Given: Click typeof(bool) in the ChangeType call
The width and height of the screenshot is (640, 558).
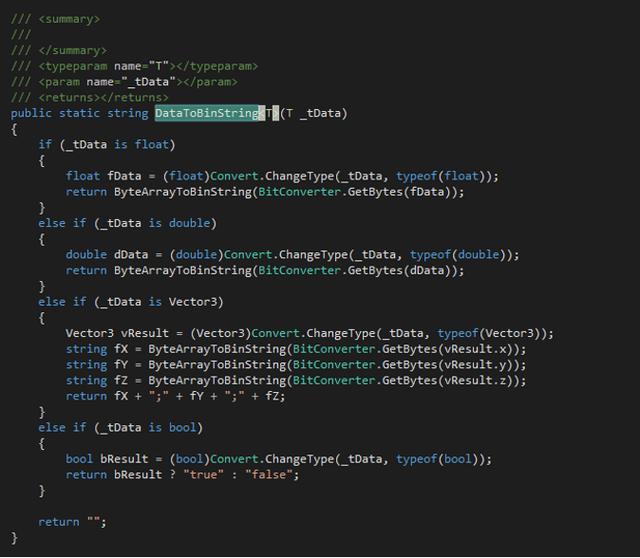Looking at the screenshot, I should click(437, 459).
